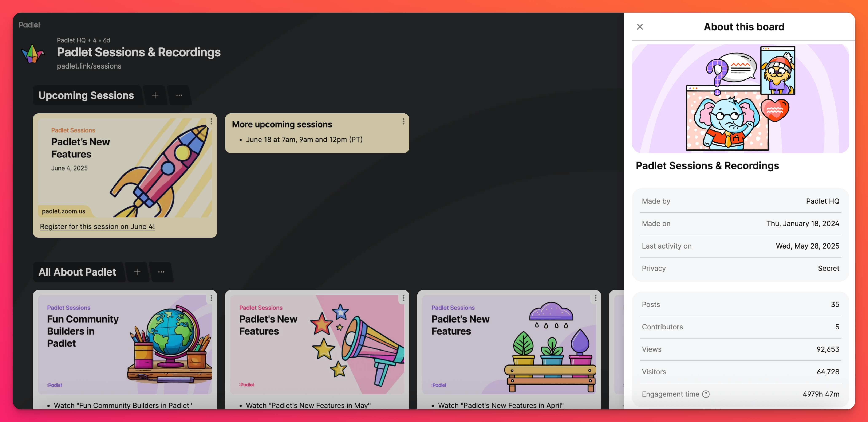The height and width of the screenshot is (422, 868).
Task: Open options for April New Features post
Action: [595, 298]
